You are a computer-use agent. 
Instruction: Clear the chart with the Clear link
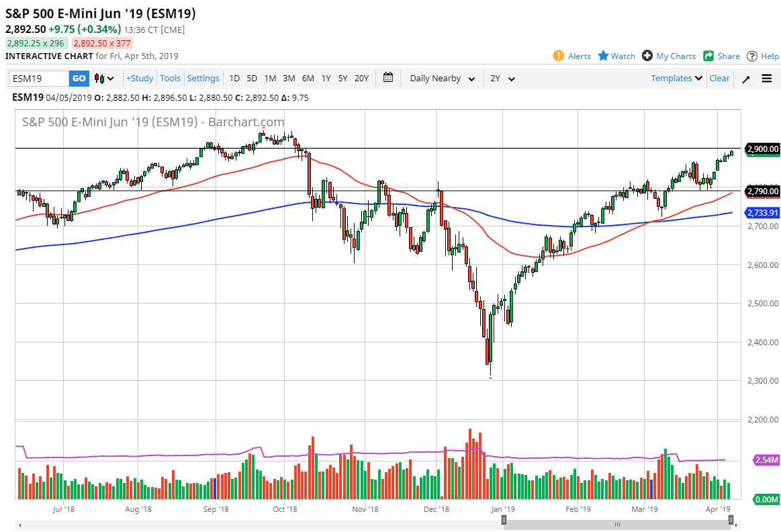pyautogui.click(x=719, y=79)
